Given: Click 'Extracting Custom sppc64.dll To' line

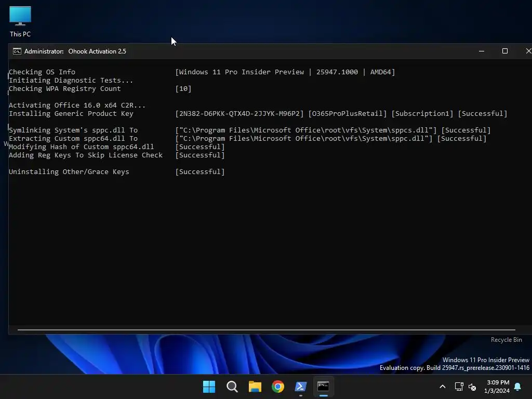Looking at the screenshot, I should [73, 138].
